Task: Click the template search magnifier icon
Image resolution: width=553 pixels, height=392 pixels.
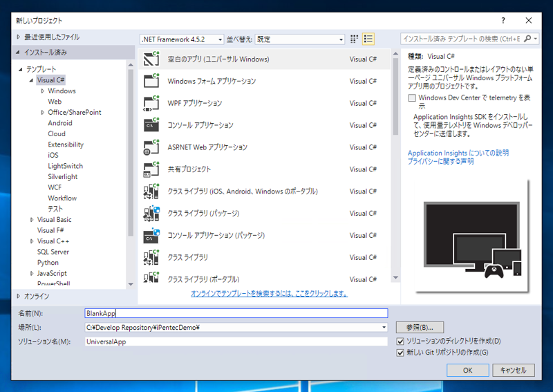Action: [x=527, y=39]
